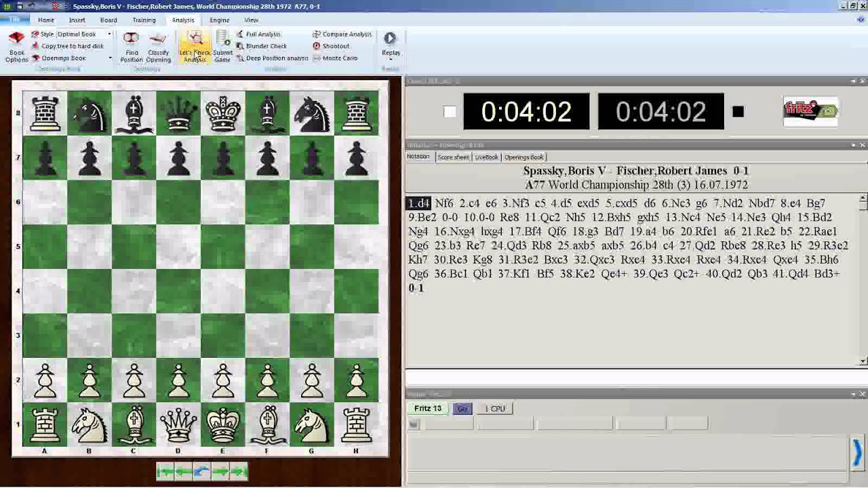Viewport: 868px width, 488px height.
Task: Open the clock pane pin menu
Action: click(853, 81)
